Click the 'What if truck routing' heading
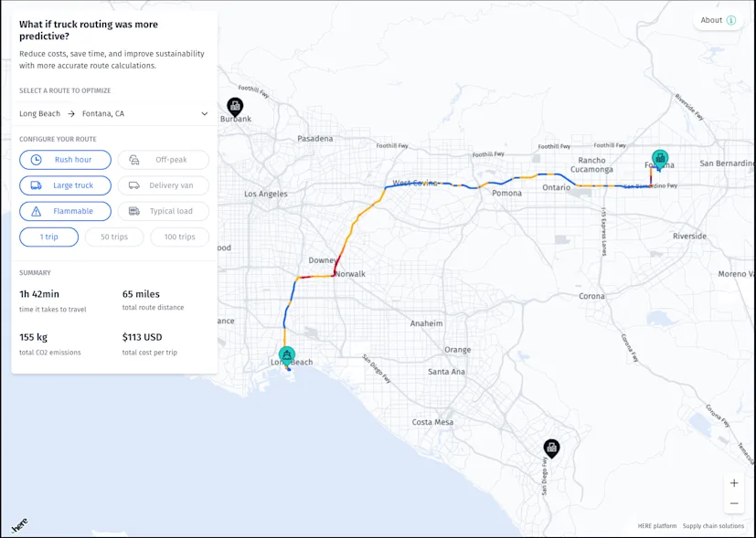This screenshot has width=756, height=538. 89,30
